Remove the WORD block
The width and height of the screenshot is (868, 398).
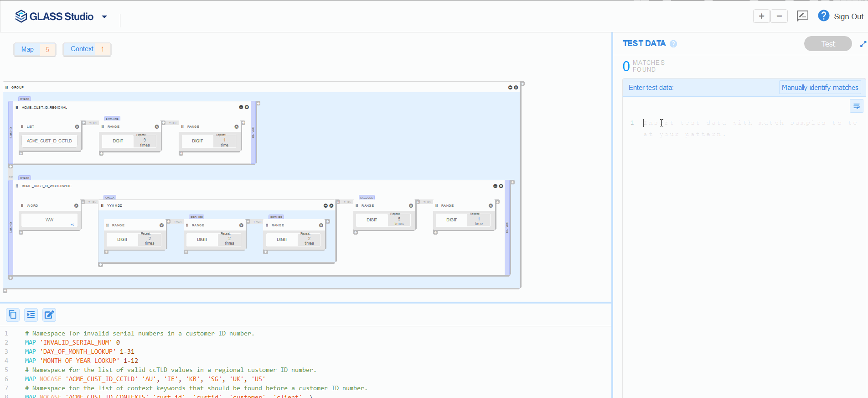click(76, 206)
